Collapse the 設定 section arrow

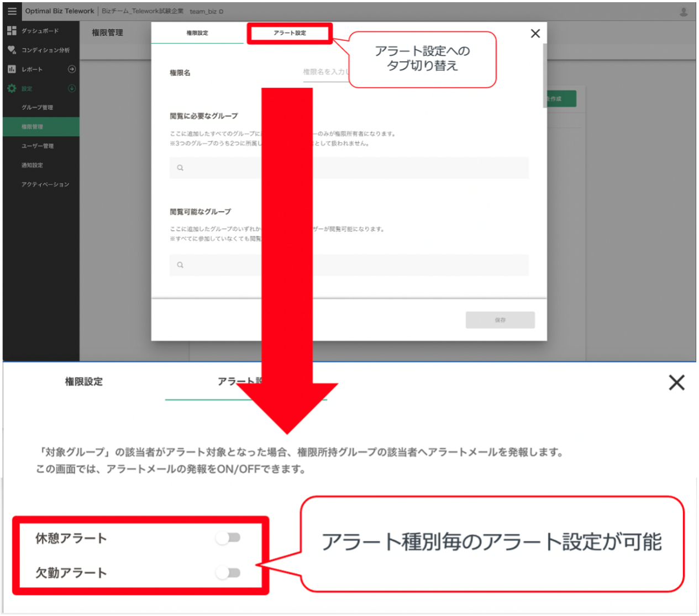pyautogui.click(x=72, y=88)
